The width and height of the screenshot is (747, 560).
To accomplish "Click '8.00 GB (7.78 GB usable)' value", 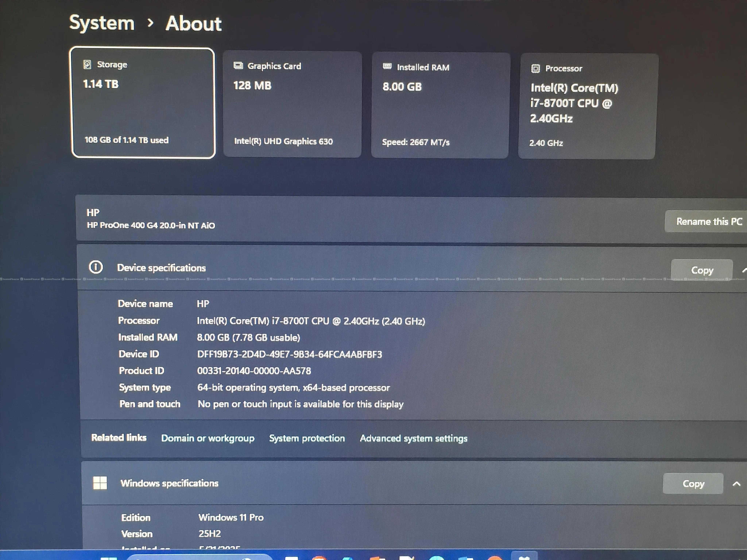I will [249, 338].
